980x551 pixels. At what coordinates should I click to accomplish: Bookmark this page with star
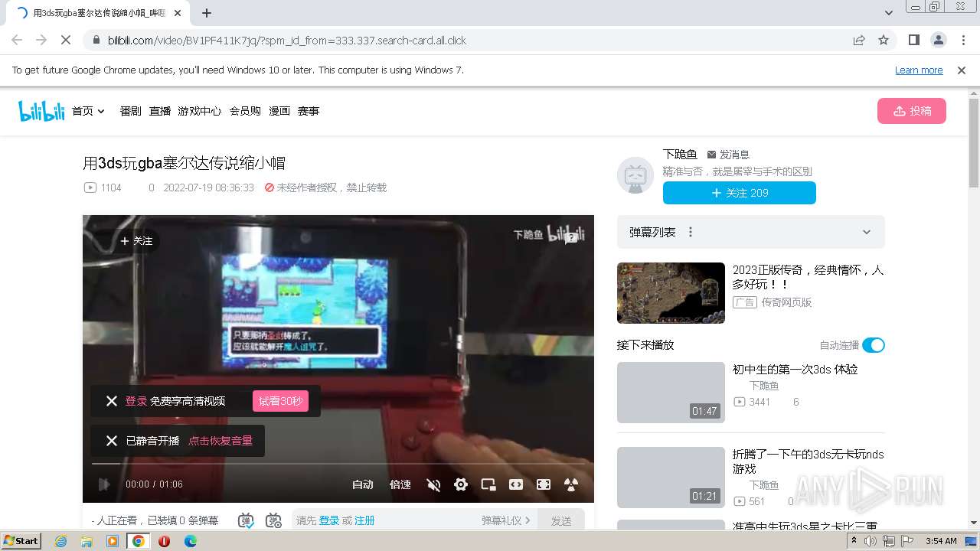coord(884,40)
